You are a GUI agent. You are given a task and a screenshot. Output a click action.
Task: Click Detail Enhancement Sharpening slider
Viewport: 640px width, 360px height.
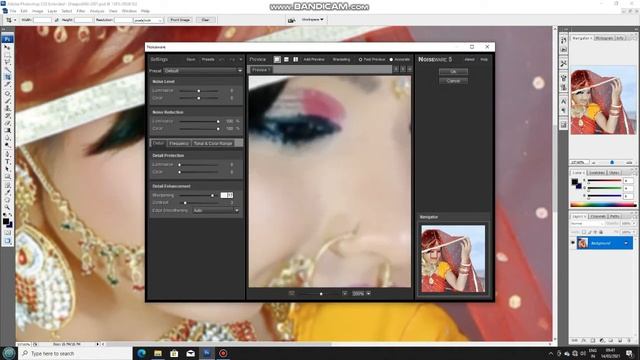(198, 196)
